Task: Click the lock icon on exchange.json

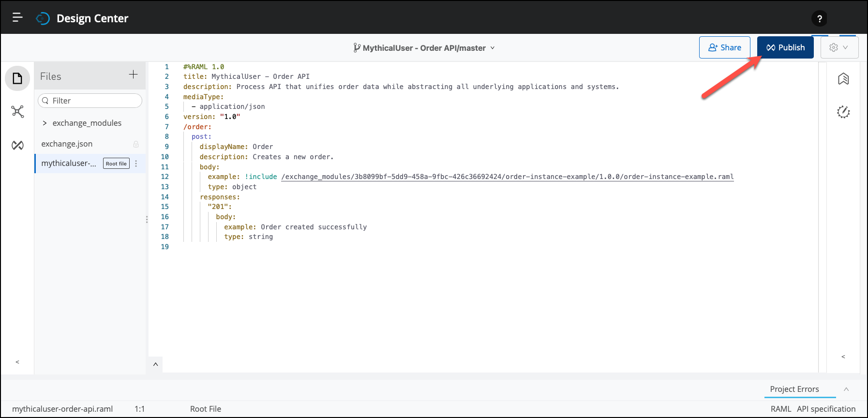Action: (x=136, y=144)
